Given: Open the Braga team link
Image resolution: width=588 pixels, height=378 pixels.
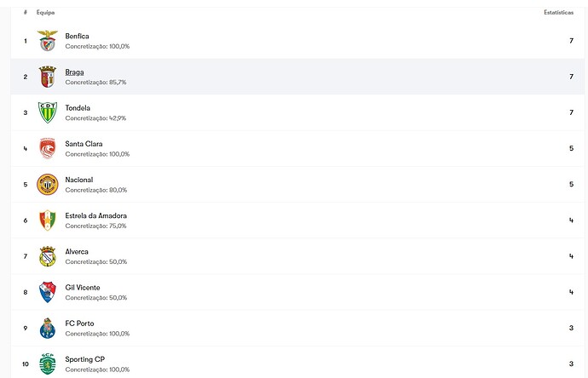Looking at the screenshot, I should pos(74,72).
